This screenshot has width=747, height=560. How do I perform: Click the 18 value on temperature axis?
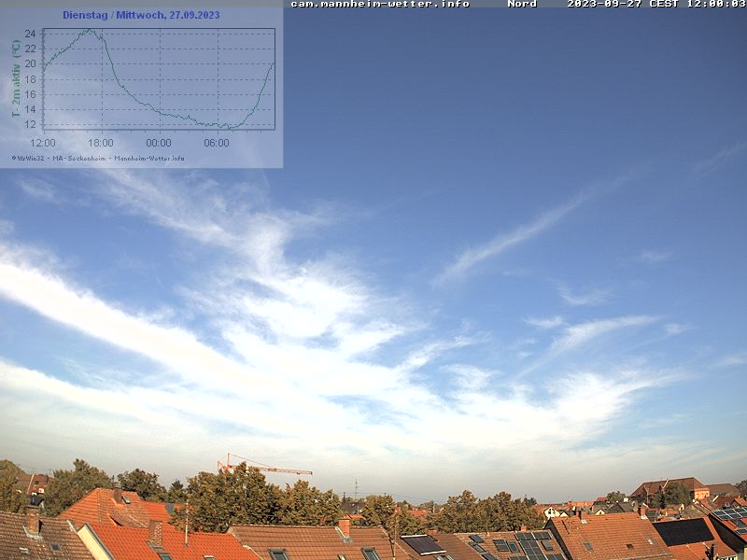[31, 79]
